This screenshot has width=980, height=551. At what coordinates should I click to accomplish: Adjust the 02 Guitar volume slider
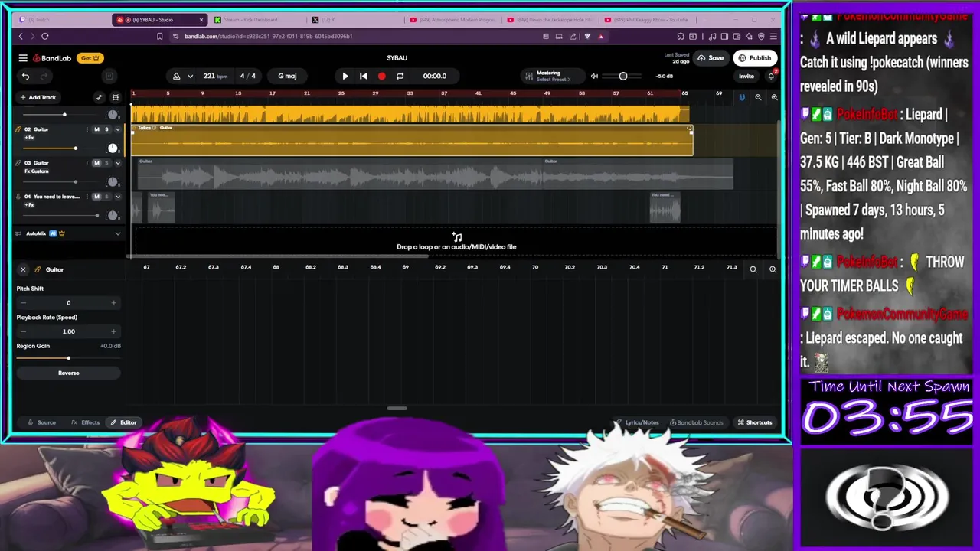coord(75,148)
